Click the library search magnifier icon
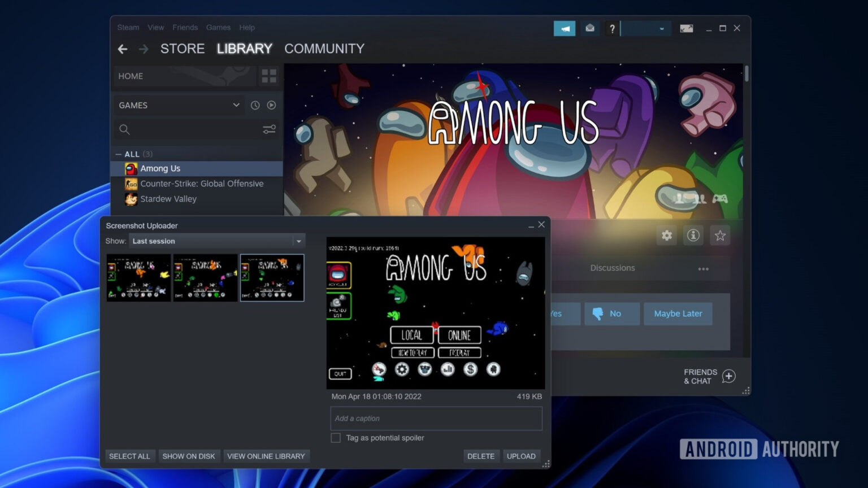This screenshot has width=868, height=488. [124, 129]
